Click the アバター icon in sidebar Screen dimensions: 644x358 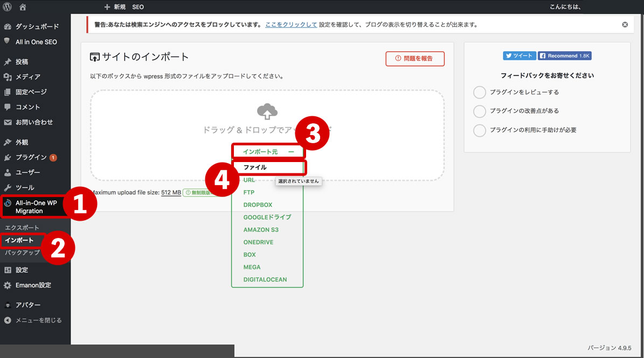click(x=8, y=305)
